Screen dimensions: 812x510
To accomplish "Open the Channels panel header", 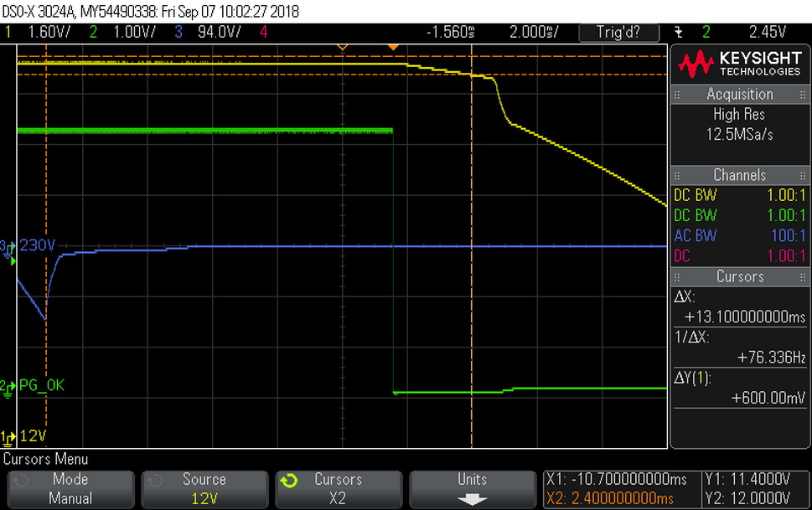I will click(739, 175).
